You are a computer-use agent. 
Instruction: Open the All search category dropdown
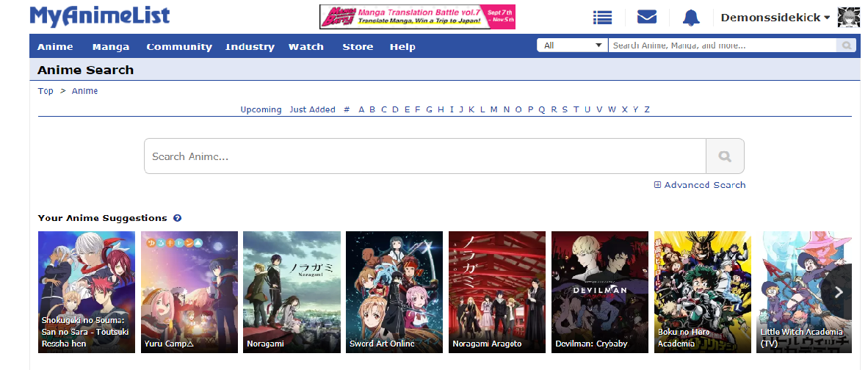point(572,46)
